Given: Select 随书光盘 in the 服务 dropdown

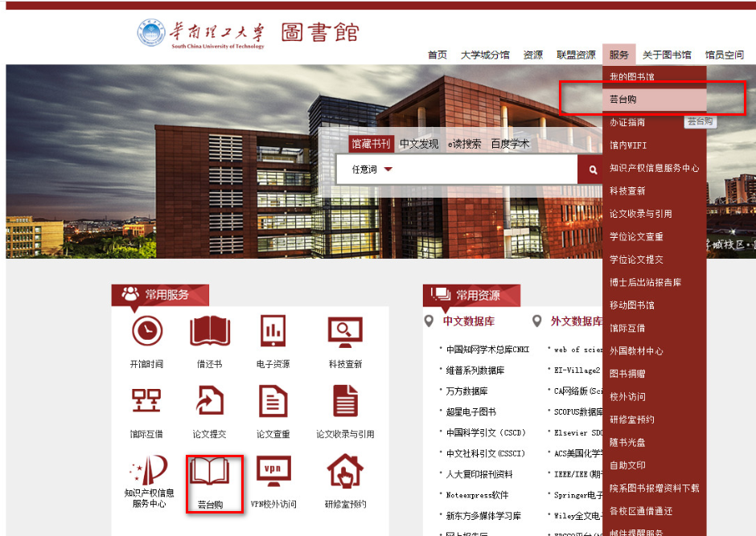Looking at the screenshot, I should tap(655, 443).
